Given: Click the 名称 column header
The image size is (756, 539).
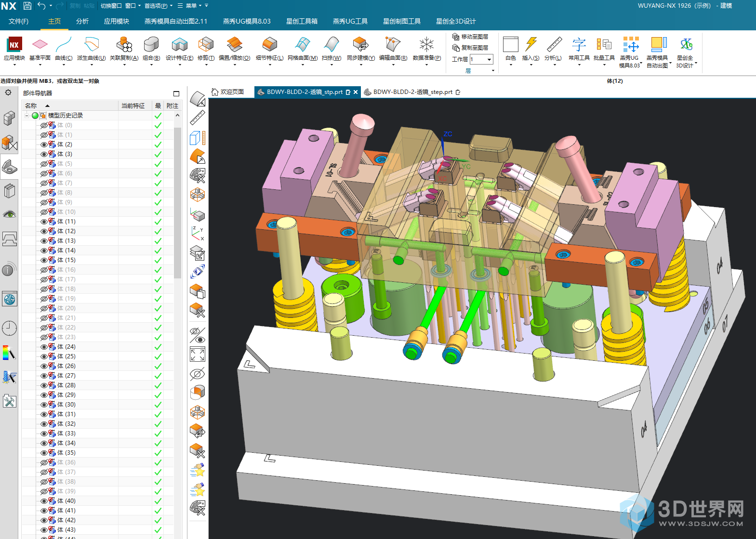Looking at the screenshot, I should [x=70, y=105].
